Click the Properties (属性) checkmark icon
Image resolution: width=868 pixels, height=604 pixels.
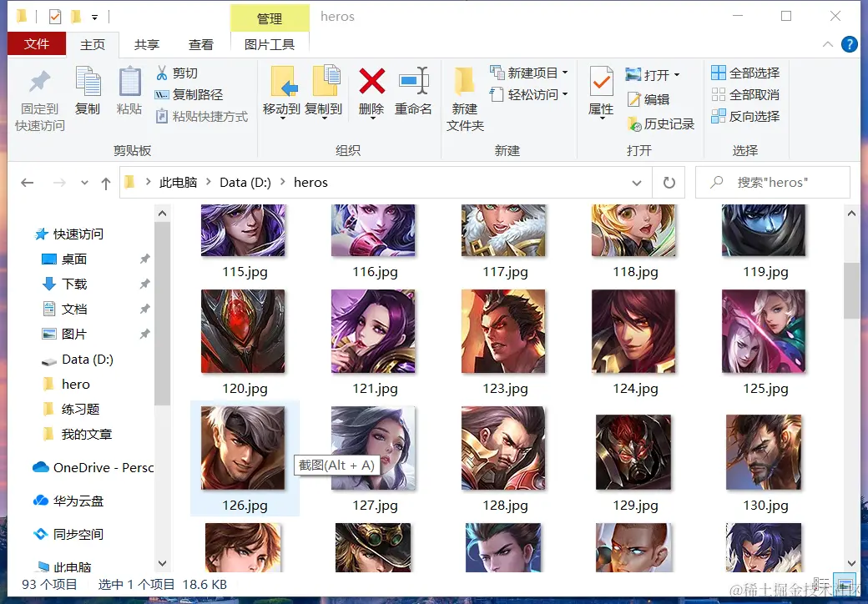click(601, 81)
